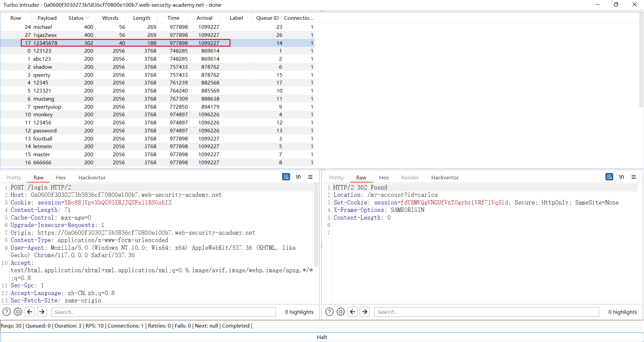
Task: Click the Completed status text
Action: click(235, 326)
